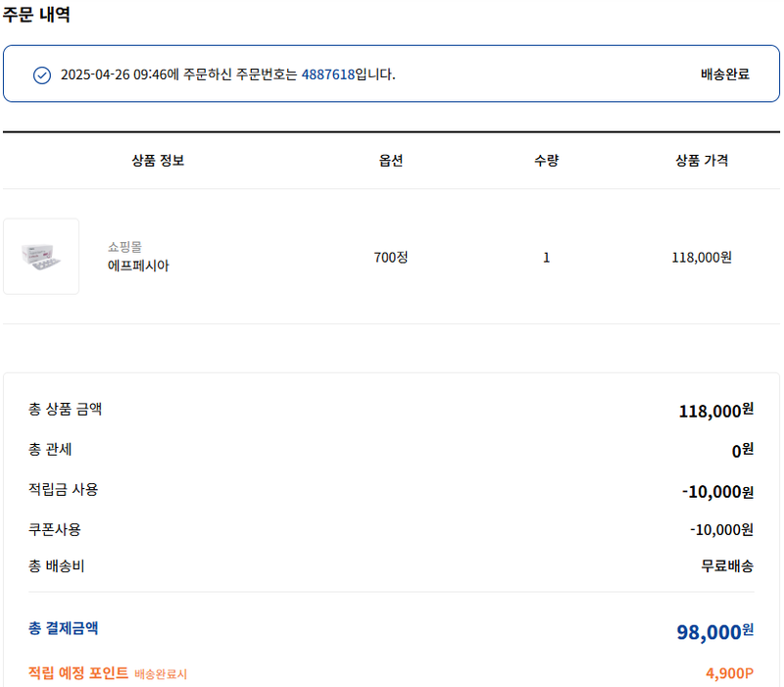Select the 700정 option value

391,258
